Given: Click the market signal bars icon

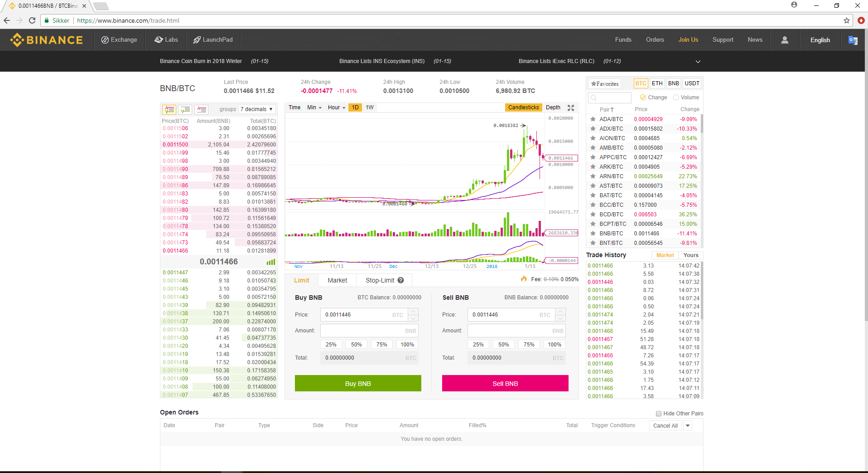Looking at the screenshot, I should tap(271, 262).
